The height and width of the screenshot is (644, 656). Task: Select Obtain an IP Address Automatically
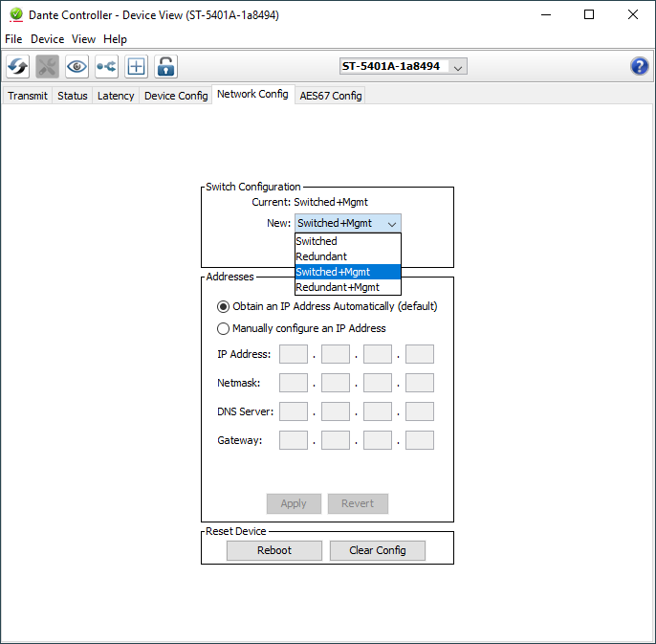[224, 307]
